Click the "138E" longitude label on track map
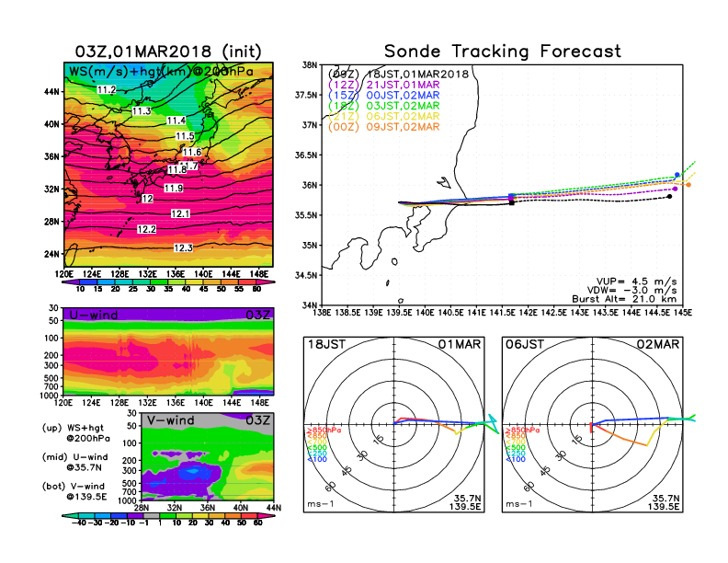The width and height of the screenshot is (728, 563). [322, 313]
